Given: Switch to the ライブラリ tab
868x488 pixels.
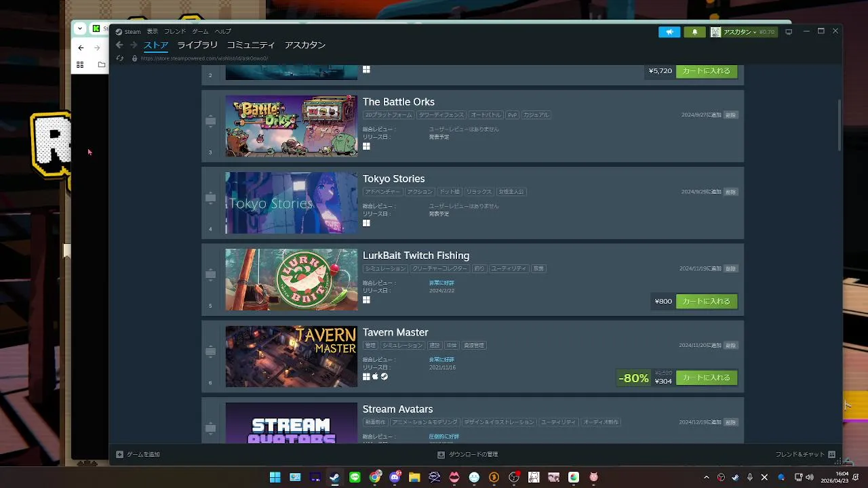Looking at the screenshot, I should (x=197, y=45).
